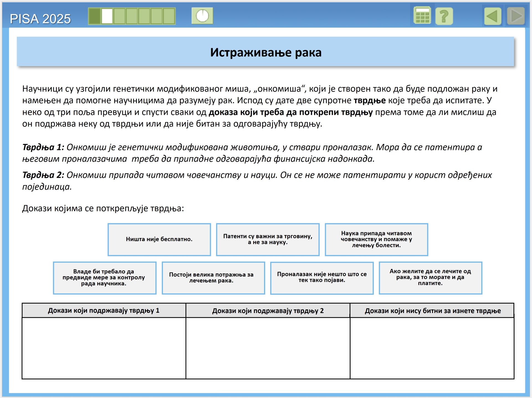
Task: Pick the 'Наука припада читавом човечанству' card
Action: (x=376, y=239)
